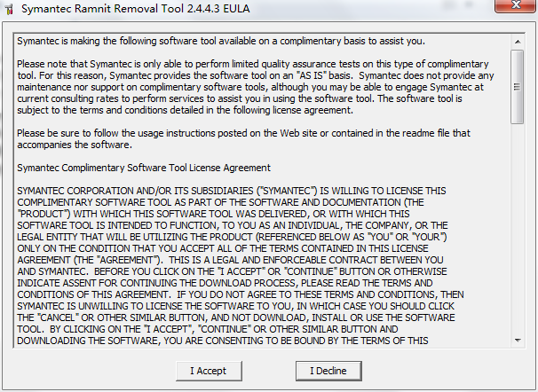Click the 'Please be sure to follow' paragraph
This screenshot has width=538, height=392.
pos(243,138)
